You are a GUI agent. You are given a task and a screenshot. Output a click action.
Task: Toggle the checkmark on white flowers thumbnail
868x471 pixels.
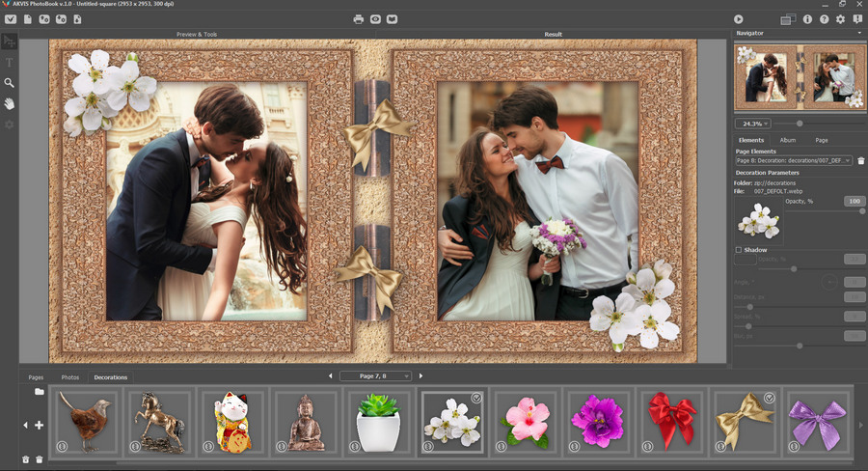click(x=476, y=398)
